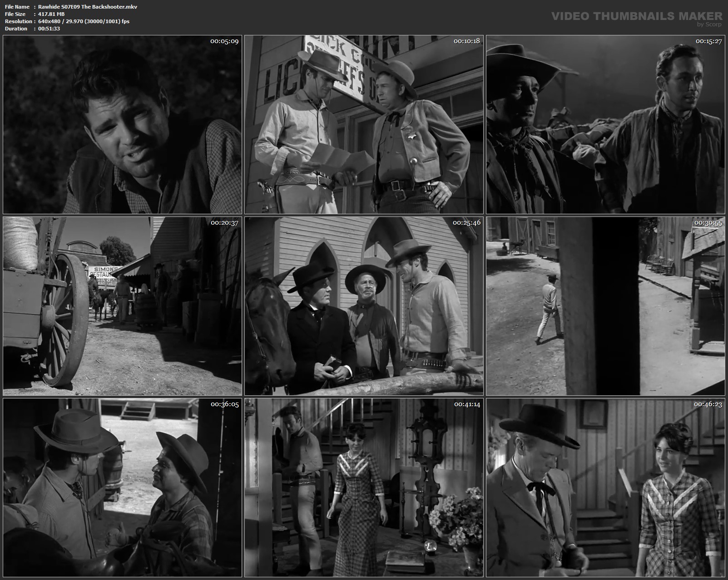This screenshot has width=728, height=580.
Task: Open the thumbnail at 00:20:37
Action: [x=122, y=306]
